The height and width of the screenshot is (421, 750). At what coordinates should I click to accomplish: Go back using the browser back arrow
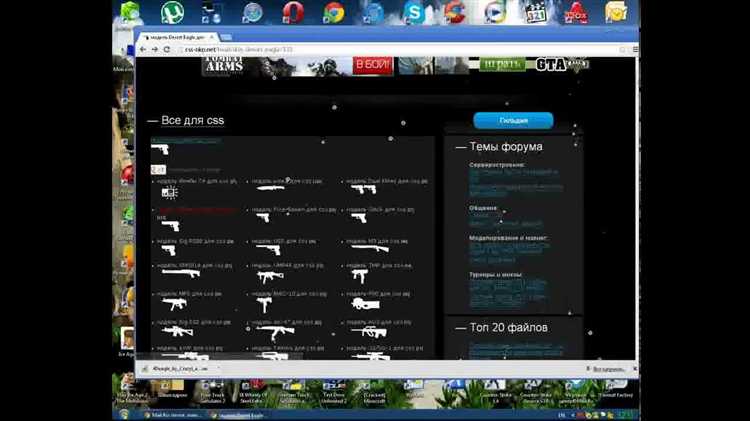(x=144, y=48)
